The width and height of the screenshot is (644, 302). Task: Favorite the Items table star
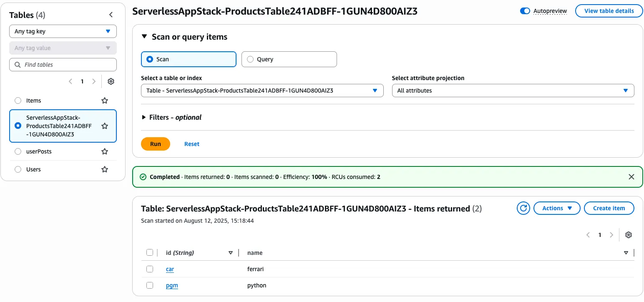click(x=105, y=101)
